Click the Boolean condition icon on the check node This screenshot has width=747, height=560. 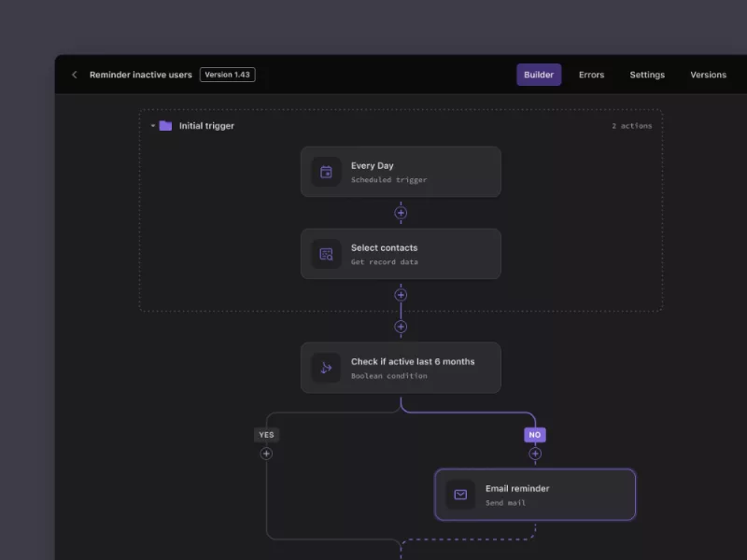pyautogui.click(x=325, y=368)
